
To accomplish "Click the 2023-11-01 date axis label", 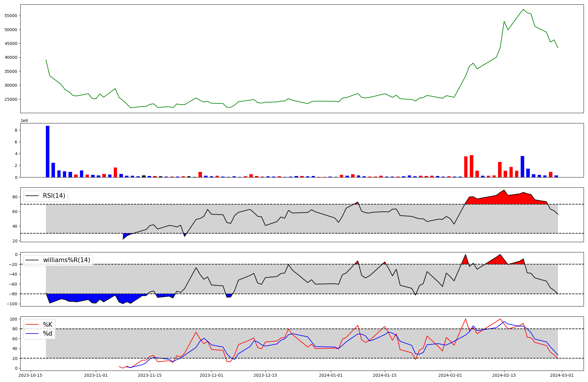I will [96, 375].
